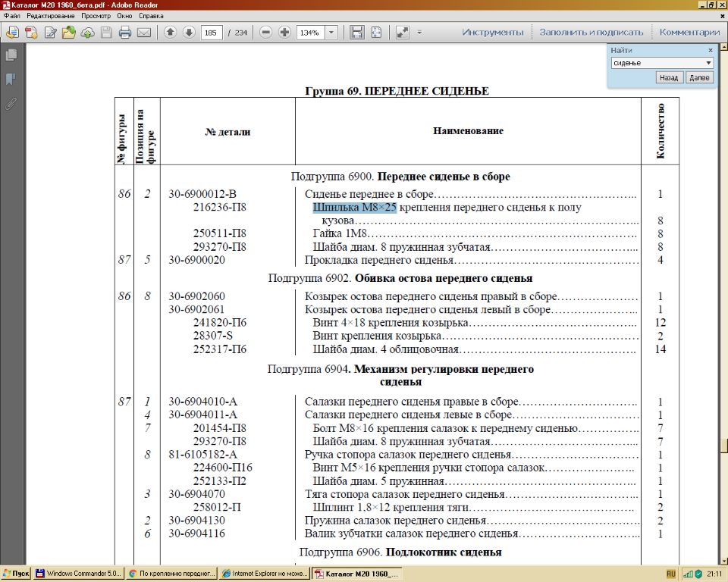
Task: Click highlighted text Шпилька М8×25
Action: tap(355, 208)
